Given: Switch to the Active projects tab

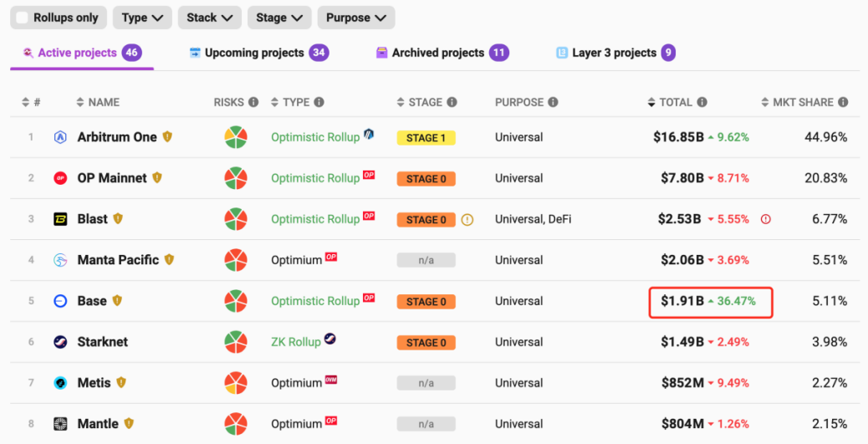Looking at the screenshot, I should (x=82, y=54).
